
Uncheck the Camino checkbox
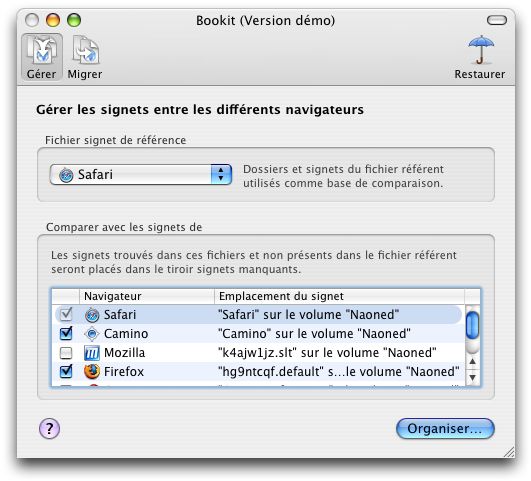[x=66, y=333]
